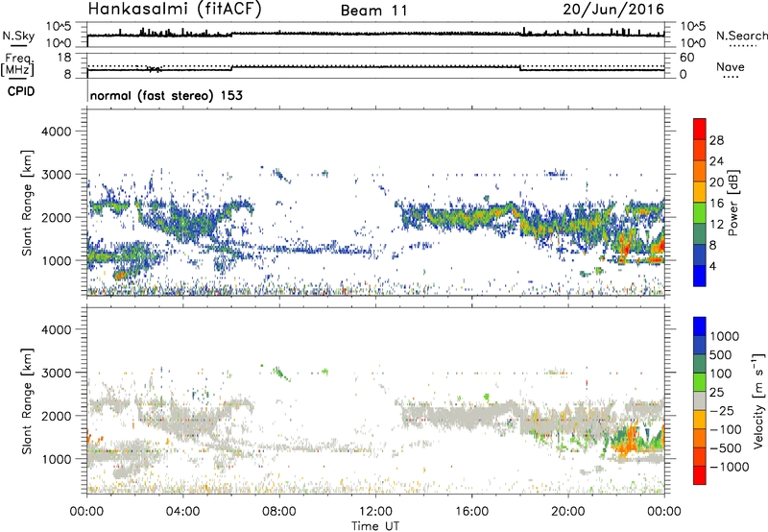
Task: Click the 20:00 time tick label
Action: click(x=567, y=512)
